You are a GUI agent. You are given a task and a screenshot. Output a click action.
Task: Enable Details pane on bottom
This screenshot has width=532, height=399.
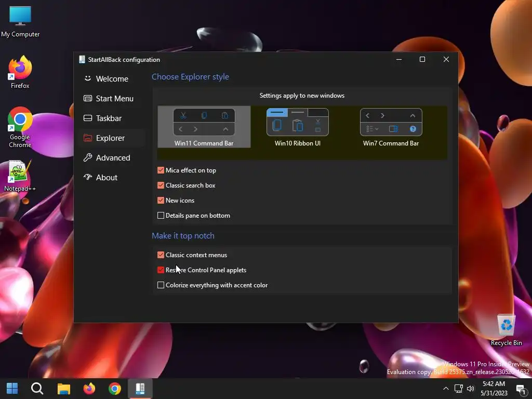click(161, 216)
